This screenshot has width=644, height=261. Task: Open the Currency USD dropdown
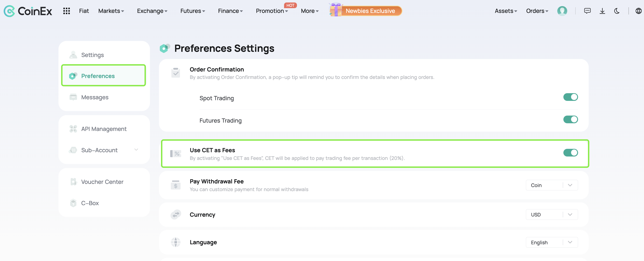point(552,214)
